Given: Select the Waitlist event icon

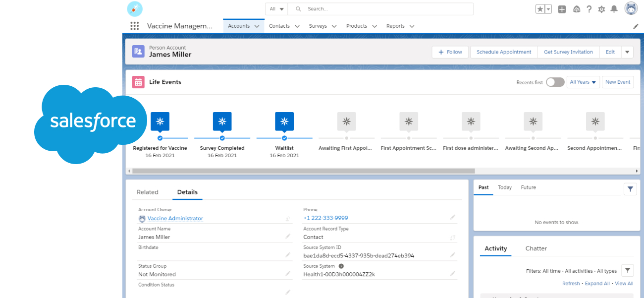Looking at the screenshot, I should click(x=284, y=121).
